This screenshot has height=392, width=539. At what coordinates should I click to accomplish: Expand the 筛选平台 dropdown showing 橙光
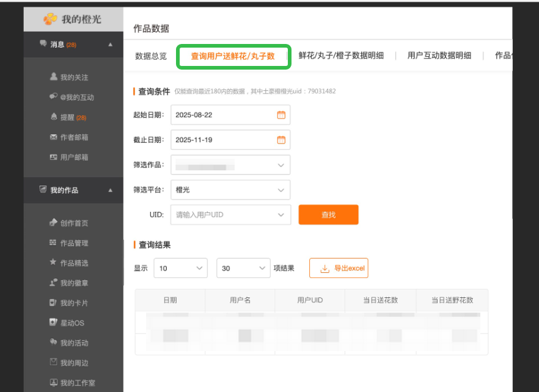pyautogui.click(x=280, y=190)
